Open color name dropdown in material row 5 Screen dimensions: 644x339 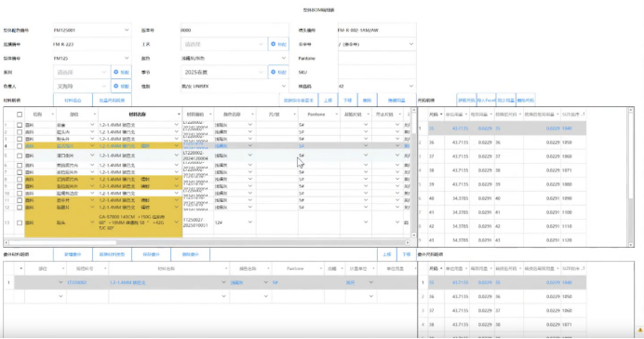point(249,156)
